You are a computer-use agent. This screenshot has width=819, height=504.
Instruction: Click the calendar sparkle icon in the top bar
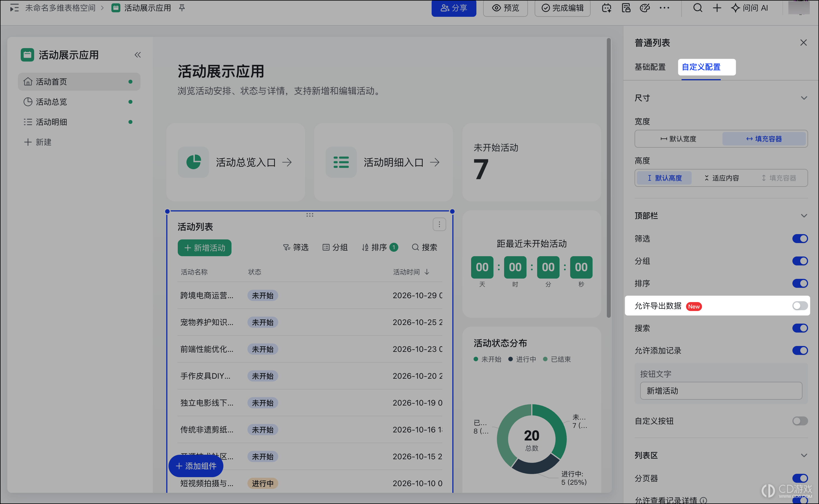[607, 8]
